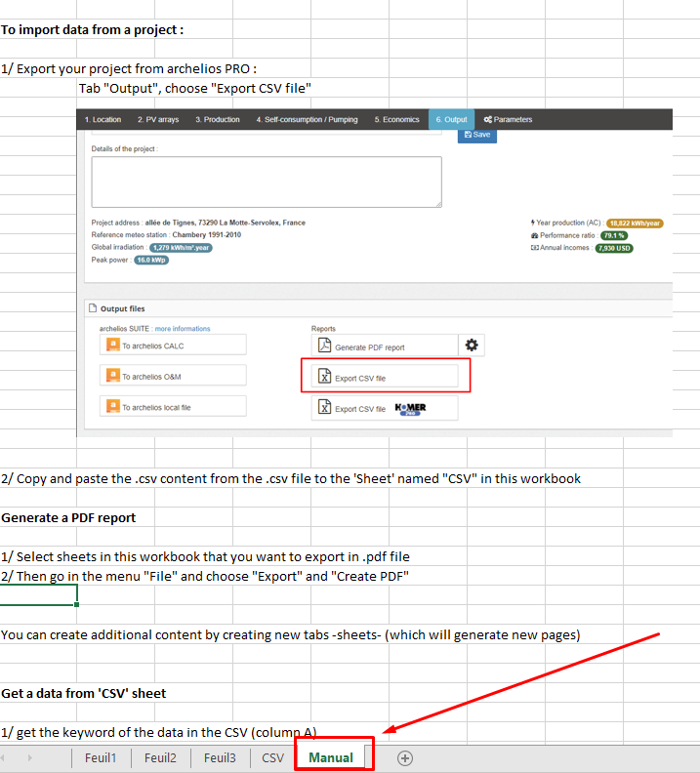The height and width of the screenshot is (773, 700).
Task: Click the Chambery 1991-2010 meteo station text
Action: coord(207,234)
